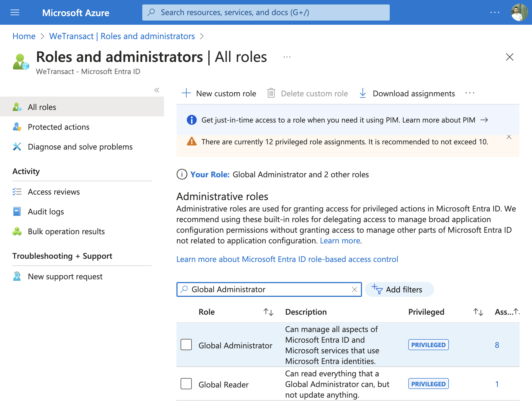Sort by Role column arrows

(x=268, y=312)
